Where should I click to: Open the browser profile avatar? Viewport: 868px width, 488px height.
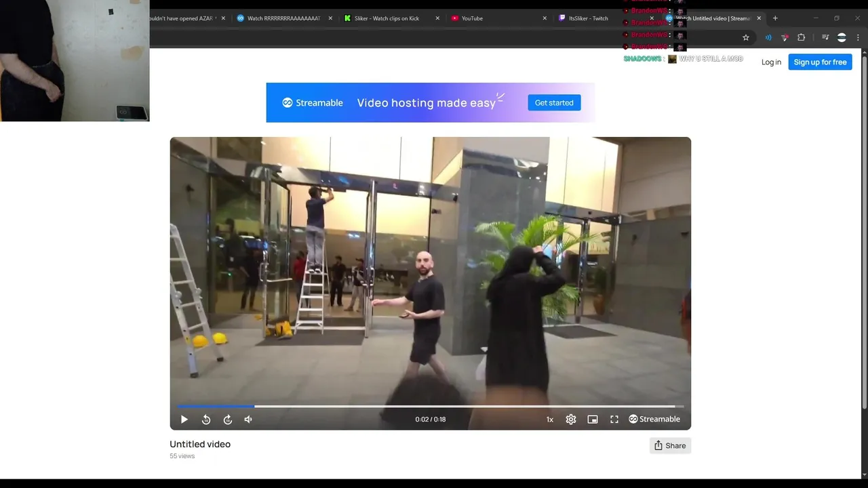click(842, 38)
